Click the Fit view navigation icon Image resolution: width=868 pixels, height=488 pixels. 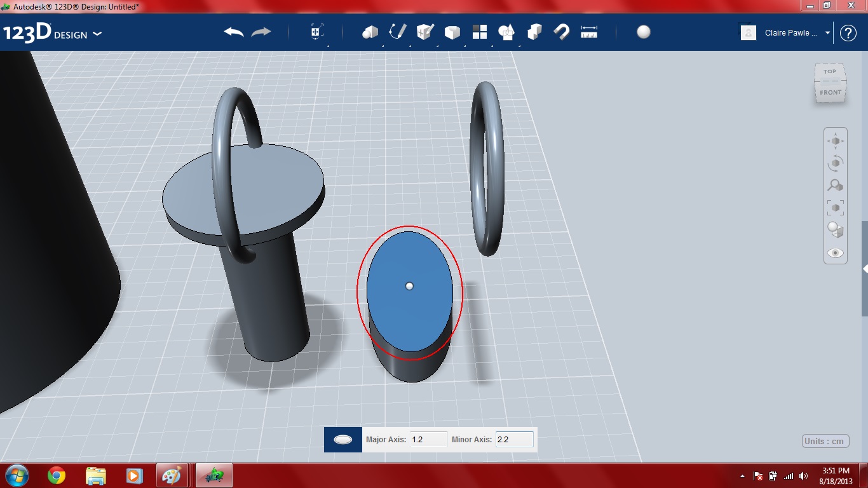click(x=836, y=208)
